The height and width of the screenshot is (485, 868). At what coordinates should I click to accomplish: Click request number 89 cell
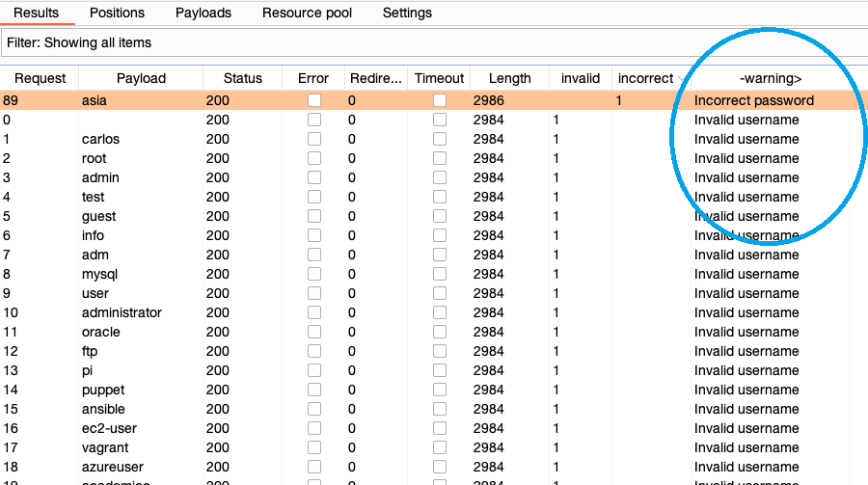pyautogui.click(x=11, y=100)
